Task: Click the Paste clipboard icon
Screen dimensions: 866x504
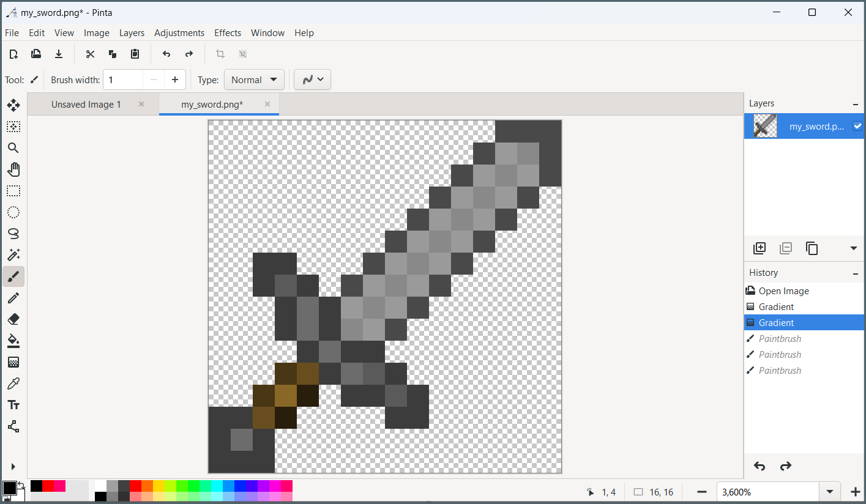Action: click(135, 54)
